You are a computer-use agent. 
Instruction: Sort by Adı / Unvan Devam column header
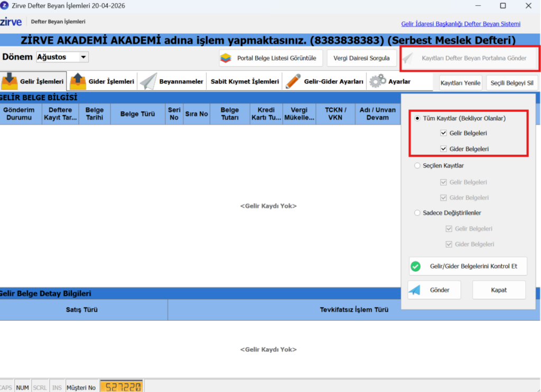pos(377,114)
